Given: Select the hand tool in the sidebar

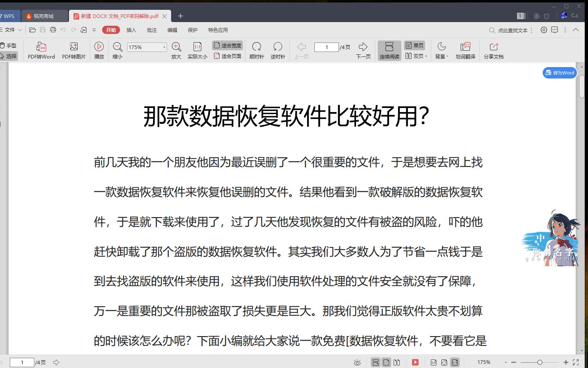Looking at the screenshot, I should [10, 45].
